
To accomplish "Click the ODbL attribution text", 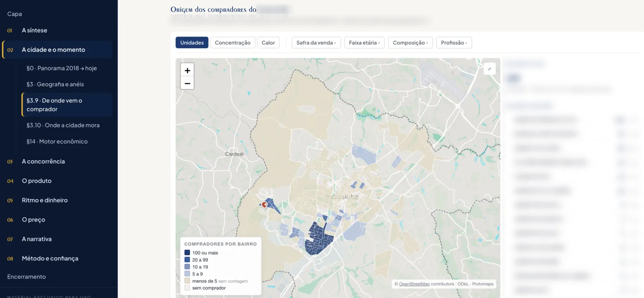I will pyautogui.click(x=463, y=284).
